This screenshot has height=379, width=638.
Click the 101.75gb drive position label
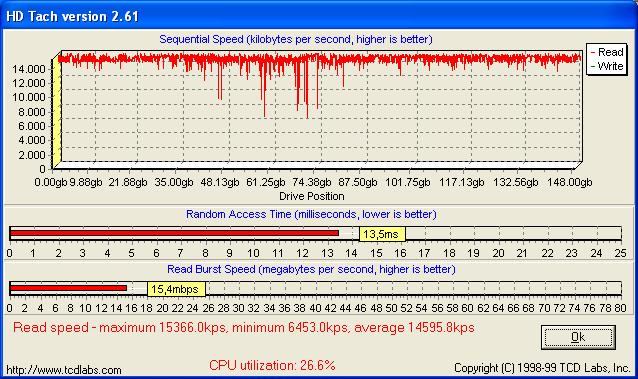click(x=407, y=182)
